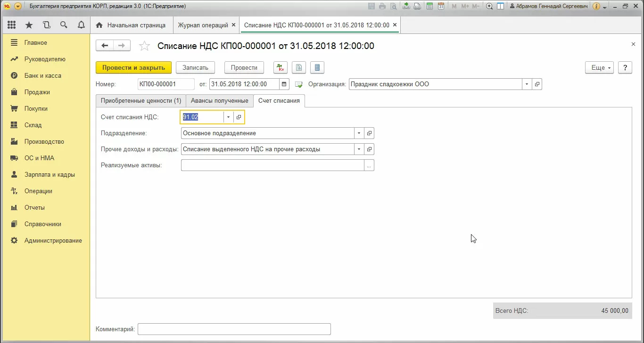The height and width of the screenshot is (343, 644).
Task: Open the History icon in the tools panel
Action: 46,25
